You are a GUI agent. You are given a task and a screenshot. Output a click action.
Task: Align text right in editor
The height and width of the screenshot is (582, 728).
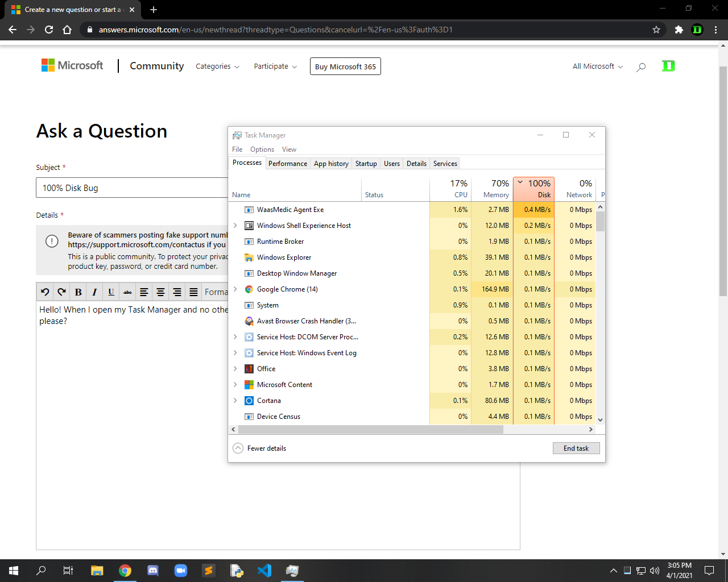[177, 292]
